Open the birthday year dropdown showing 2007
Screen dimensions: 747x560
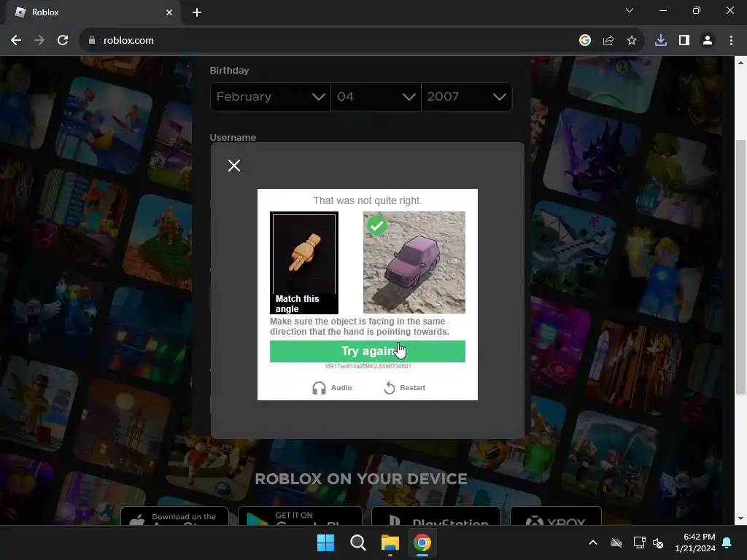[466, 97]
